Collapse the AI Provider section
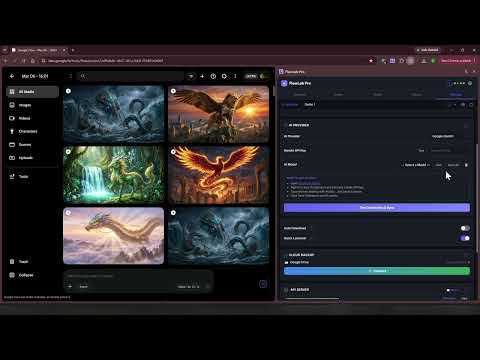Image resolution: width=480 pixels, height=360 pixels. pyautogui.click(x=466, y=125)
